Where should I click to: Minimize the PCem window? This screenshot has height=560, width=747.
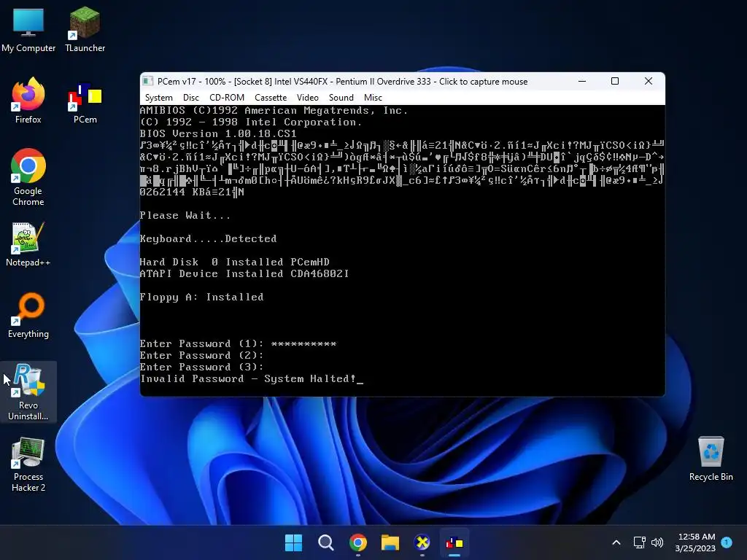(x=581, y=82)
